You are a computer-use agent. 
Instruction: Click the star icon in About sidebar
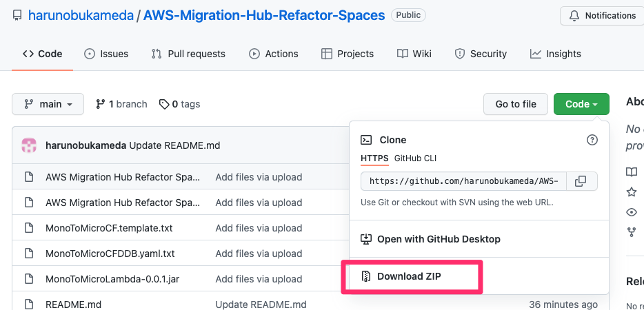(632, 192)
